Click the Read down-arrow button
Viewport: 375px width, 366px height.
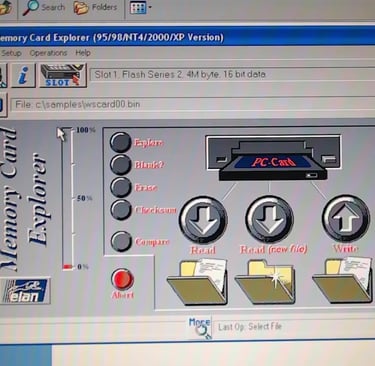203,220
